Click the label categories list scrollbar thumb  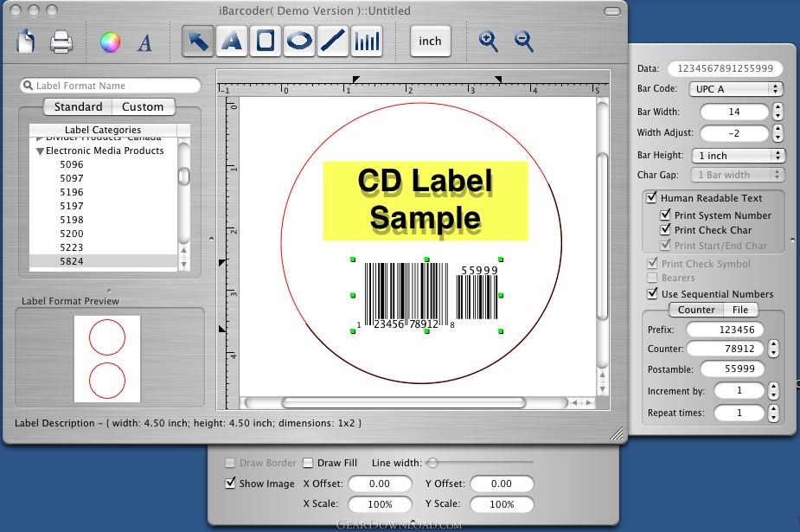click(x=183, y=176)
